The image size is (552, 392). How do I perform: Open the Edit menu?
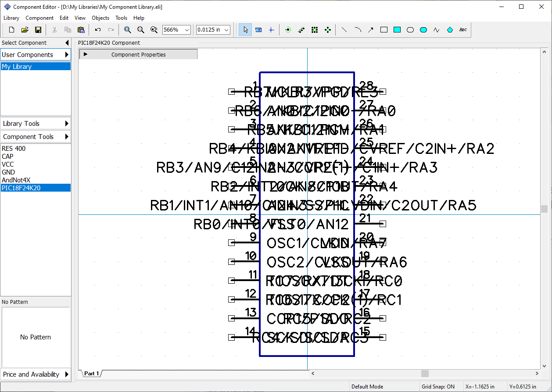(64, 18)
